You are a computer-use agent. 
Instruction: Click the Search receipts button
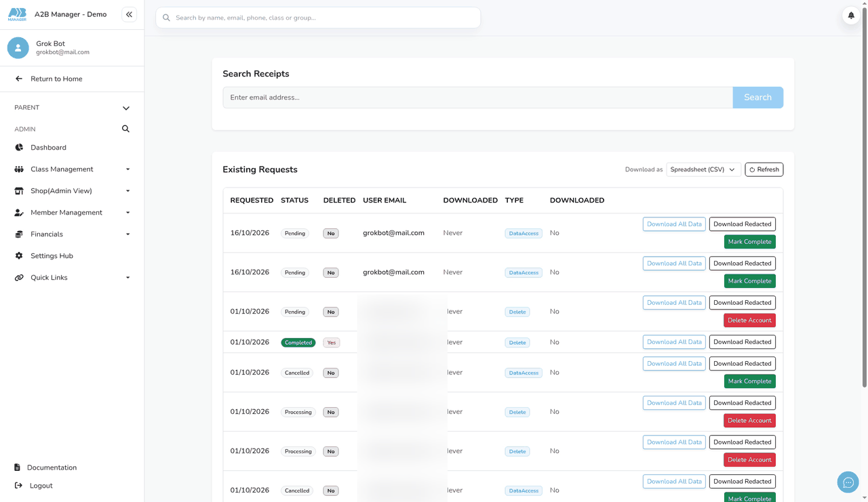tap(757, 98)
